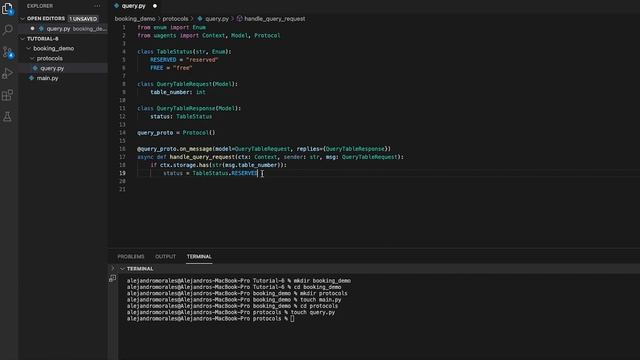640x360 pixels.
Task: Switch to the Problems tab
Action: coord(131,256)
